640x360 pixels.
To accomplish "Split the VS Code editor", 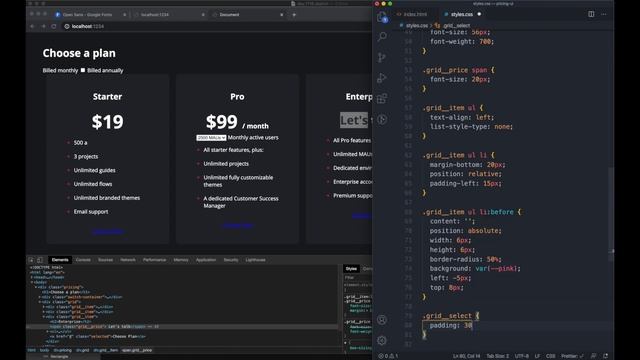I will coord(591,14).
